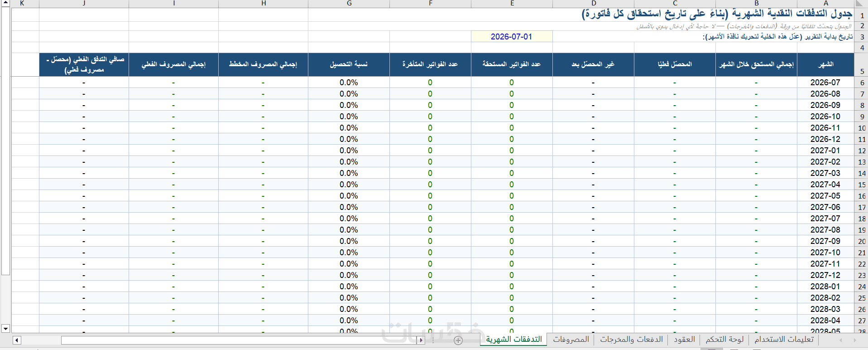The height and width of the screenshot is (350, 868).
Task: Select the month cell 2026-10
Action: click(x=825, y=117)
